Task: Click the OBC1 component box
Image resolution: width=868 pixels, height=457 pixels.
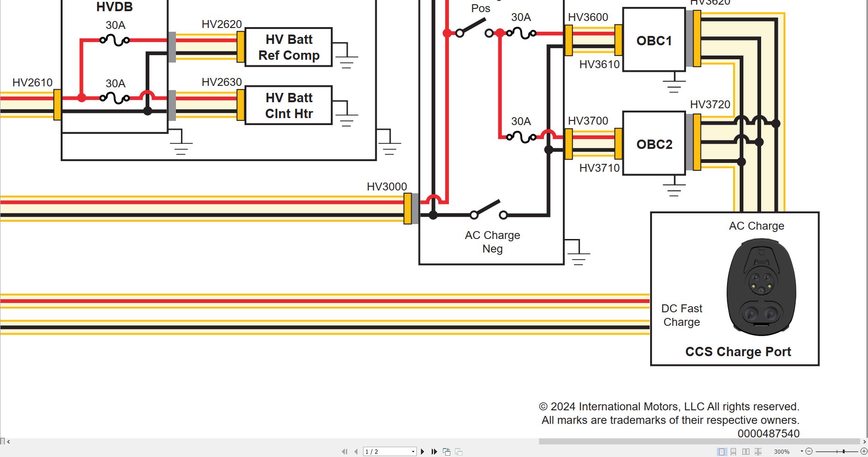Action: [654, 40]
